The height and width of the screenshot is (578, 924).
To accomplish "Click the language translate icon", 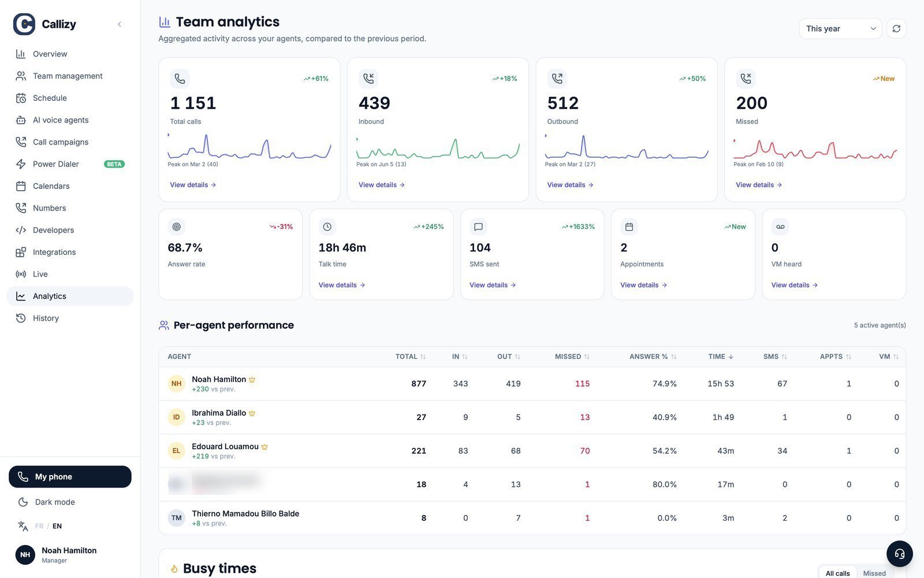I will (x=23, y=526).
